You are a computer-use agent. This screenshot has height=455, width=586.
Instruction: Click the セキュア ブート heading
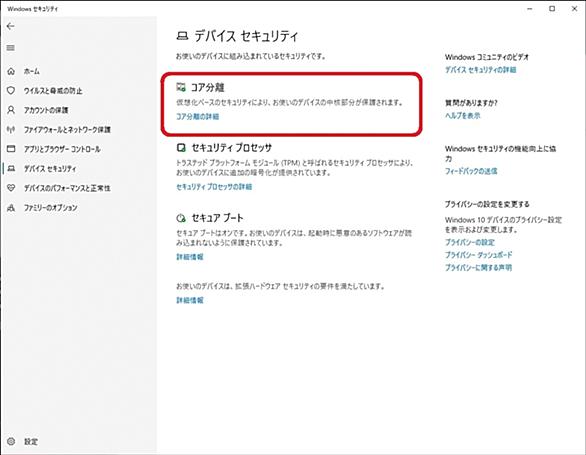pyautogui.click(x=218, y=218)
